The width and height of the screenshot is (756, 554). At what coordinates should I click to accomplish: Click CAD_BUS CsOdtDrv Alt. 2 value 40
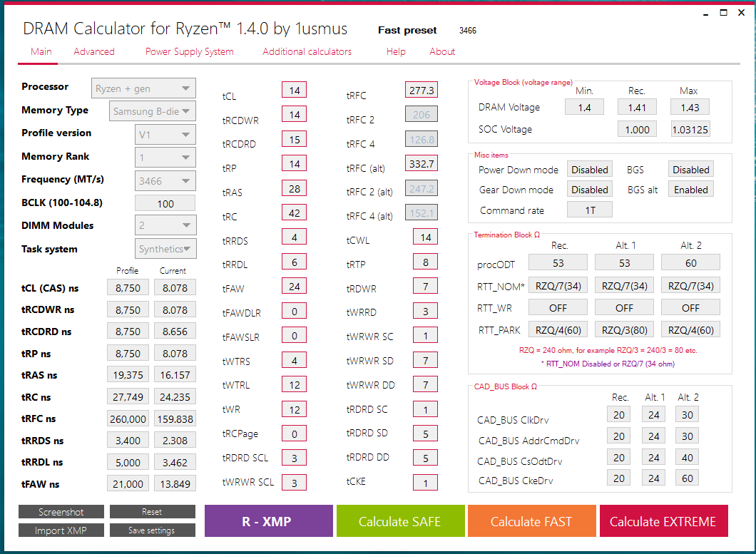[x=687, y=458]
